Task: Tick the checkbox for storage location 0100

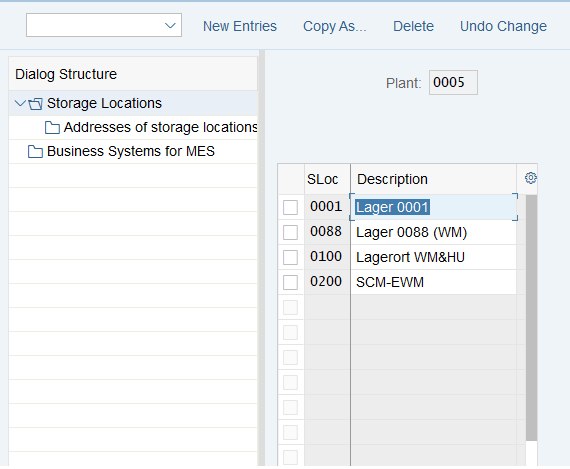Action: (290, 257)
